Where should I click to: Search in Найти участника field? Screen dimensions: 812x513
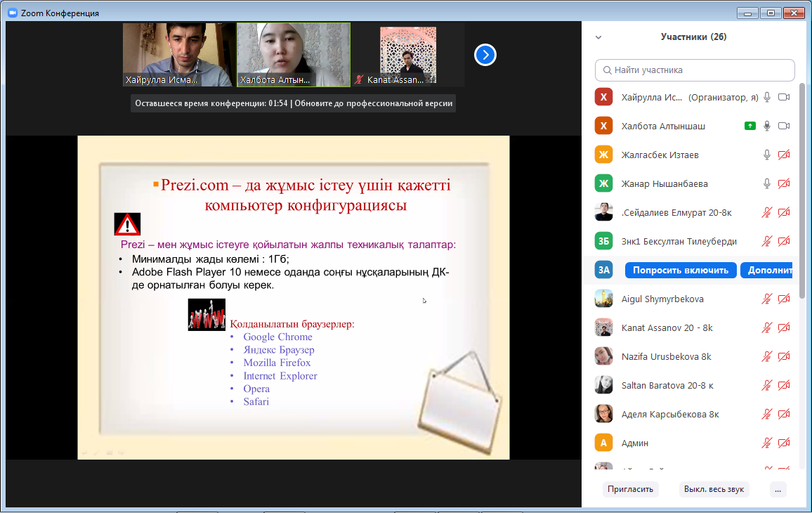[695, 70]
